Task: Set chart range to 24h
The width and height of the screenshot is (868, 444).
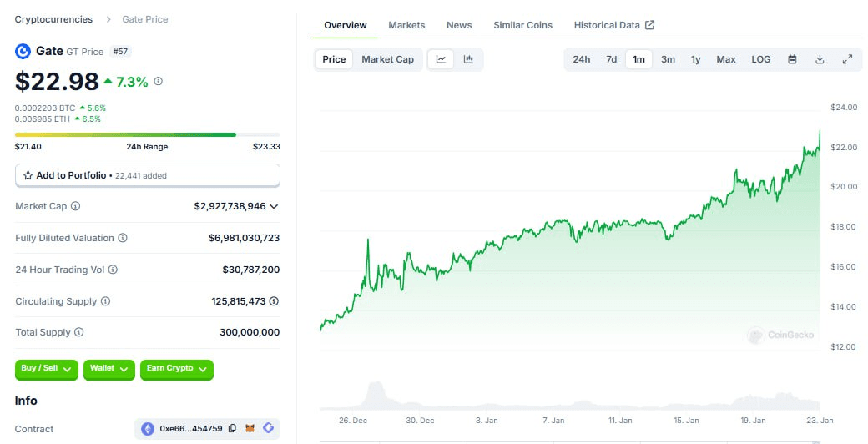Action: 581,59
